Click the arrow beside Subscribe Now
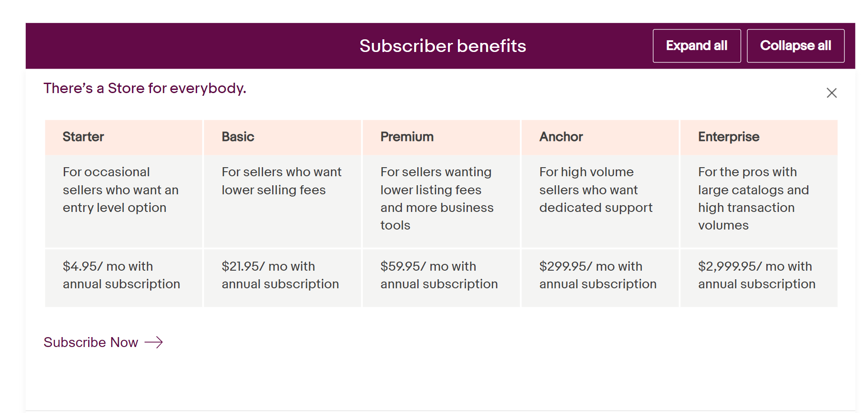Image resolution: width=868 pixels, height=413 pixels. [x=154, y=342]
